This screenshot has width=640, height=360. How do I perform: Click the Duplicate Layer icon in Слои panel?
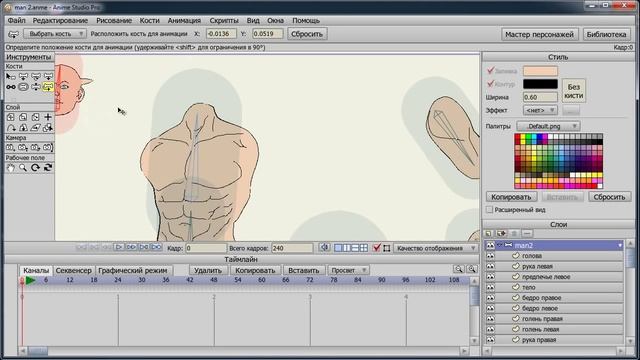point(501,233)
